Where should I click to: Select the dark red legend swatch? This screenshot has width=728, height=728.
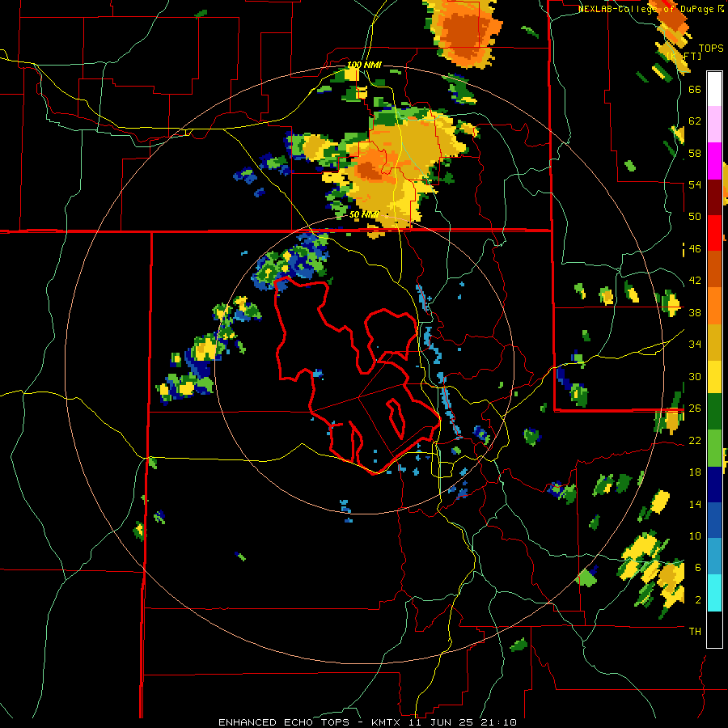[714, 197]
